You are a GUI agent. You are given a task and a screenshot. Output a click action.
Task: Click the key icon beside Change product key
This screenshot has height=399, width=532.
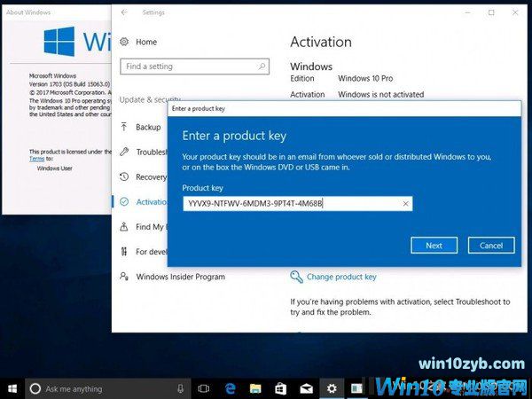pyautogui.click(x=296, y=277)
